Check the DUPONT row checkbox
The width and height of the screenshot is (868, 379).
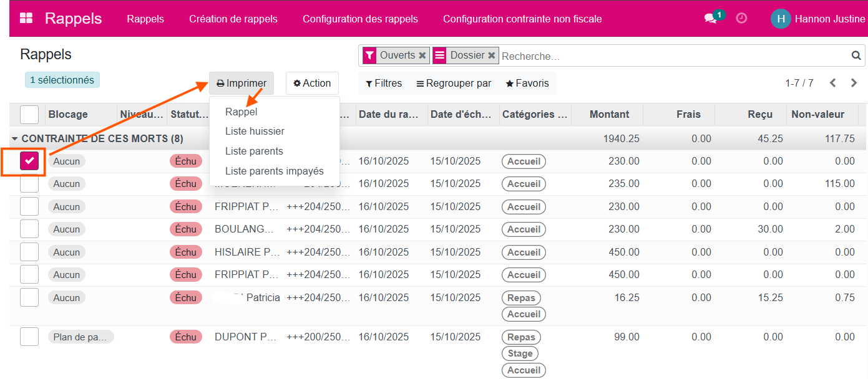(x=29, y=337)
